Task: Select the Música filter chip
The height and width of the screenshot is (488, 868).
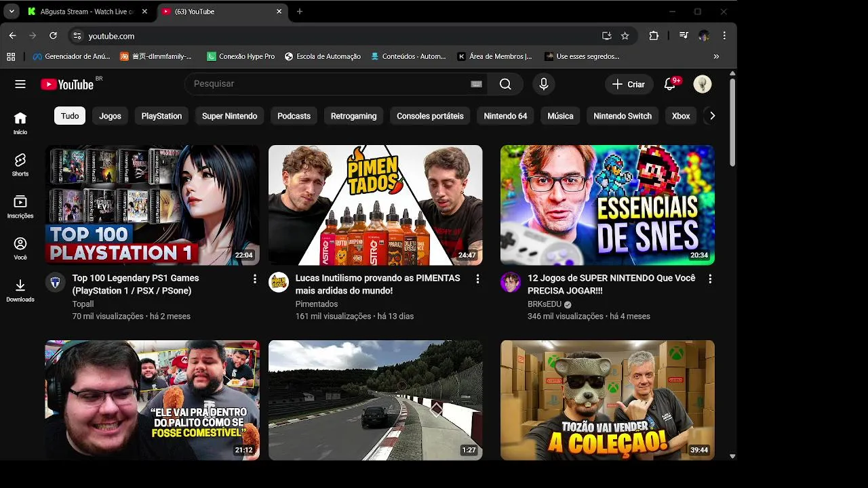Action: click(x=560, y=116)
